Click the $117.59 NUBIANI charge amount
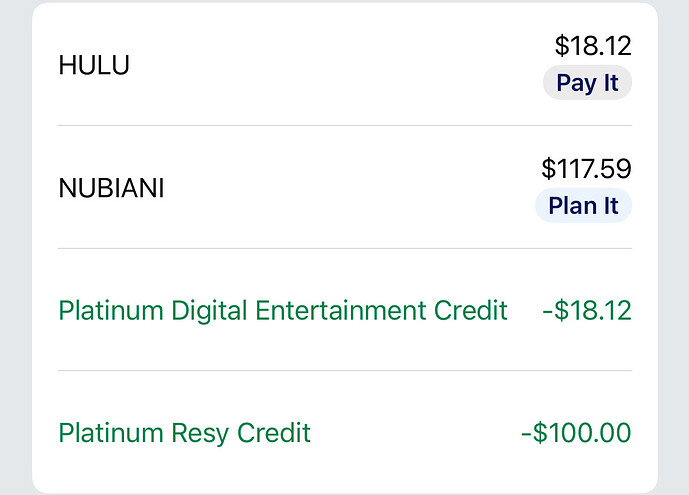The width and height of the screenshot is (689, 495). pyautogui.click(x=586, y=168)
